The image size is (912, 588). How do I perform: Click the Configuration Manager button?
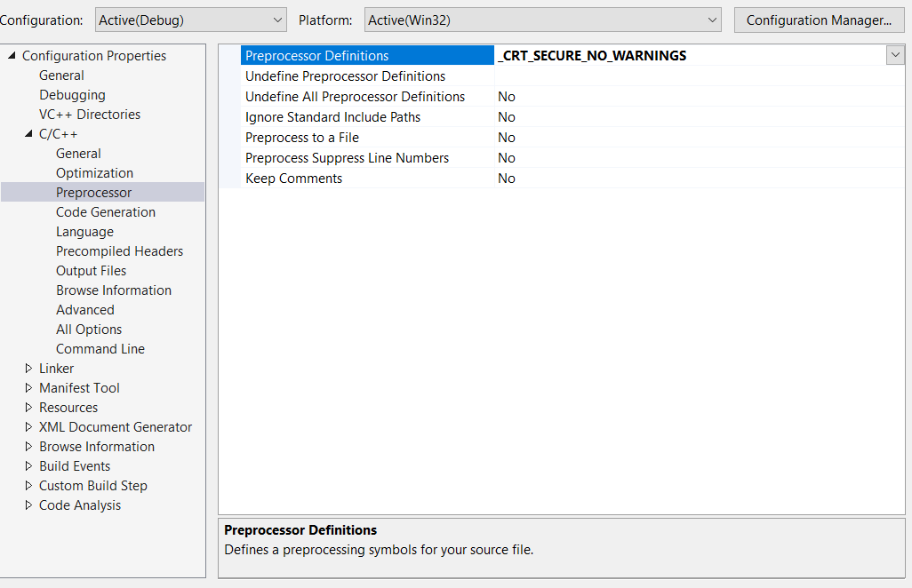tap(818, 19)
